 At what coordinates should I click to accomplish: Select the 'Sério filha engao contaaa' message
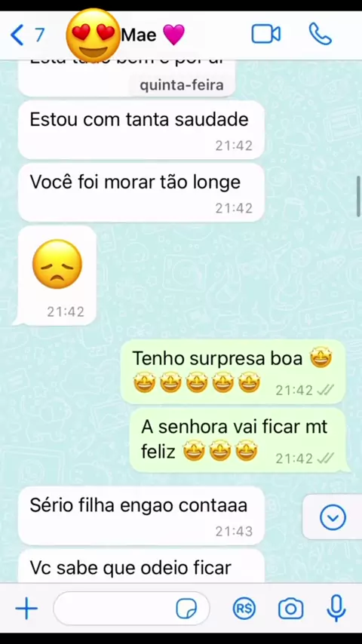tap(141, 516)
